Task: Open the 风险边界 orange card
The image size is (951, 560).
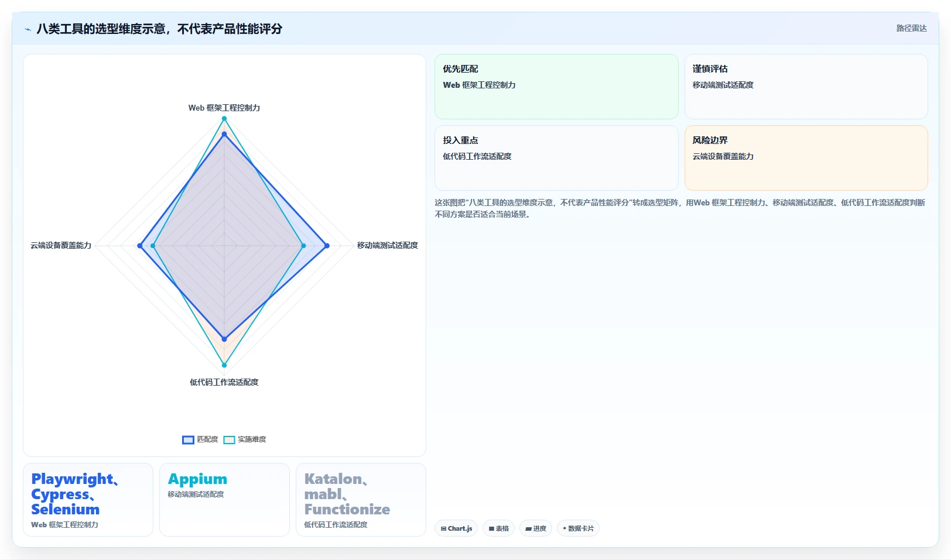Action: point(806,158)
